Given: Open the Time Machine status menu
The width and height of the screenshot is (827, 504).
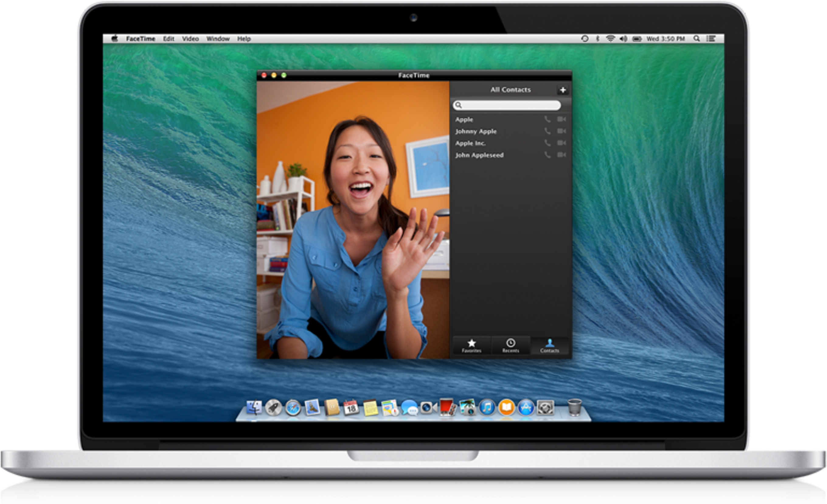Looking at the screenshot, I should point(585,39).
